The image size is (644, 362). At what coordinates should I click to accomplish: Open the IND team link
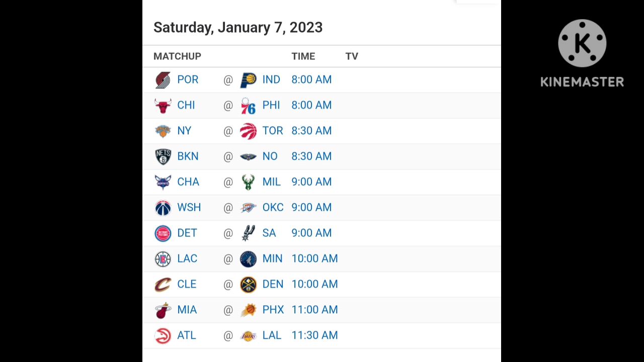[271, 79]
